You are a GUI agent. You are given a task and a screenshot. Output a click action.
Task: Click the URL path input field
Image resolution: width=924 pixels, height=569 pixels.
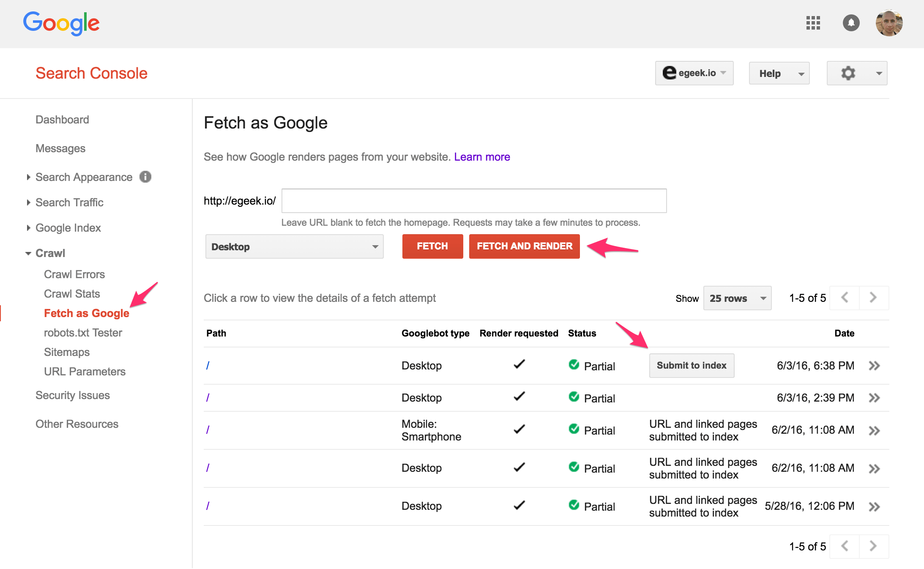pos(474,201)
